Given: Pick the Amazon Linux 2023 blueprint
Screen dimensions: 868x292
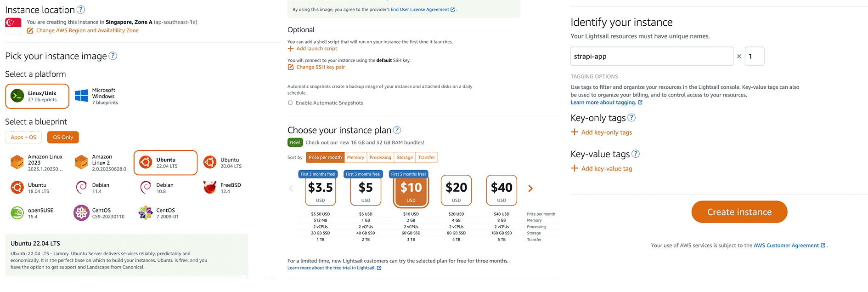Looking at the screenshot, I should tap(37, 163).
